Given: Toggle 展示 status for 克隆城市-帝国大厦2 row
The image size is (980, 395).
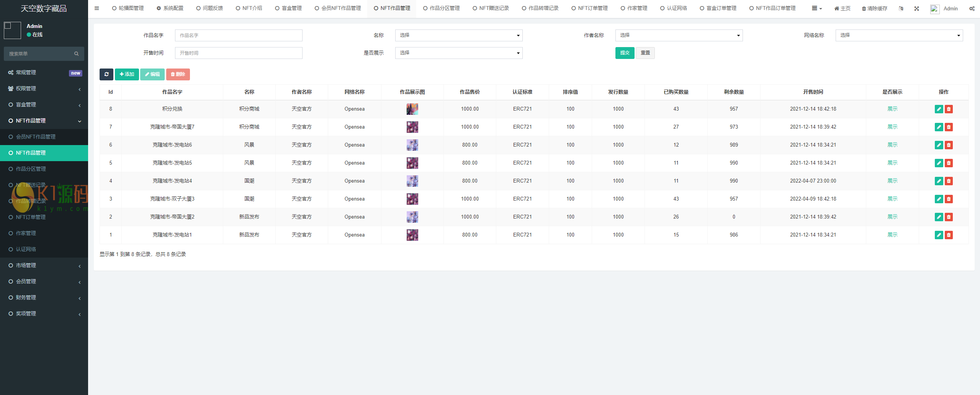Looking at the screenshot, I should pos(892,217).
